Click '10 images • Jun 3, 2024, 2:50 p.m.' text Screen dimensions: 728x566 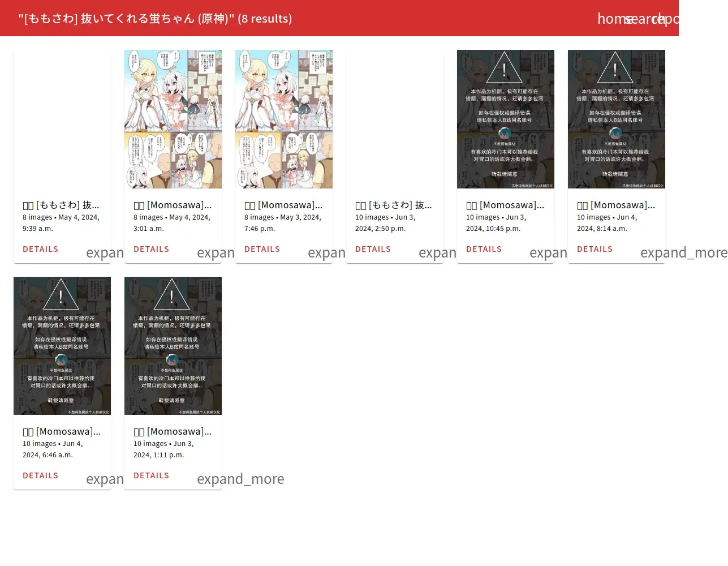[x=386, y=223]
